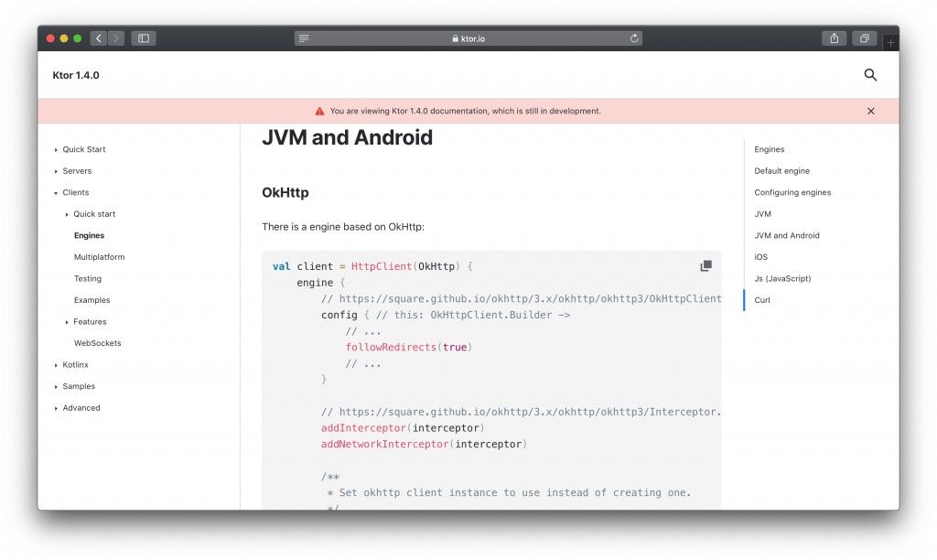937x560 pixels.
Task: Open the Kotlinx sidebar entry
Action: [75, 364]
